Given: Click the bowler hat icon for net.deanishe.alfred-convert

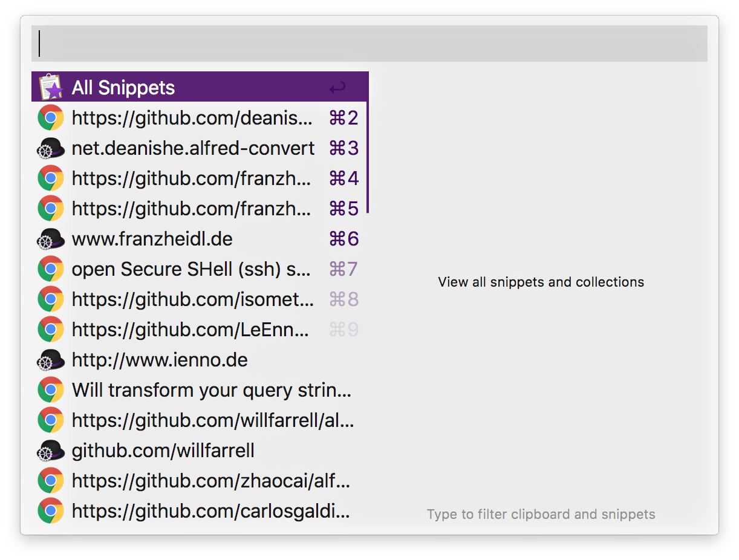Looking at the screenshot, I should tap(51, 148).
